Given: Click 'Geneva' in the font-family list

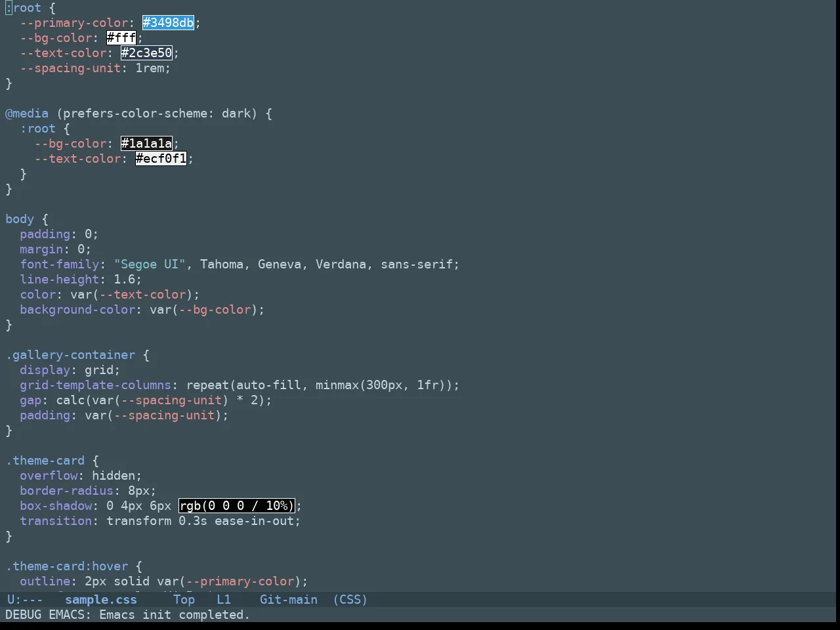Looking at the screenshot, I should [x=280, y=264].
